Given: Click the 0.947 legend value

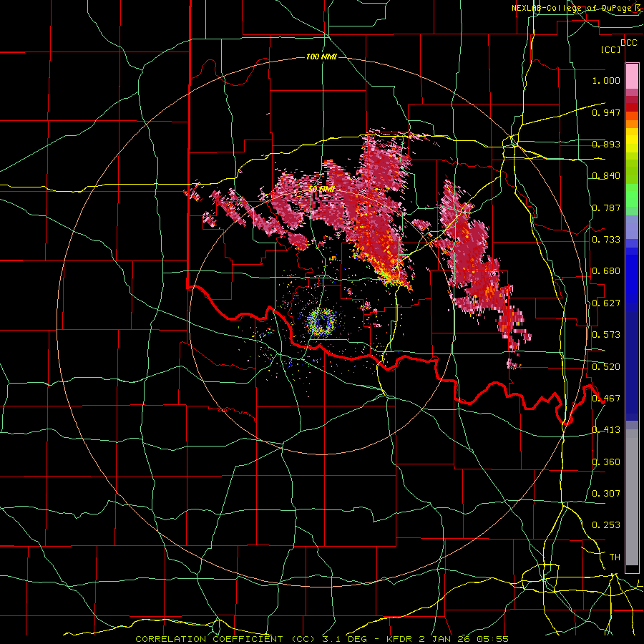Looking at the screenshot, I should [606, 112].
